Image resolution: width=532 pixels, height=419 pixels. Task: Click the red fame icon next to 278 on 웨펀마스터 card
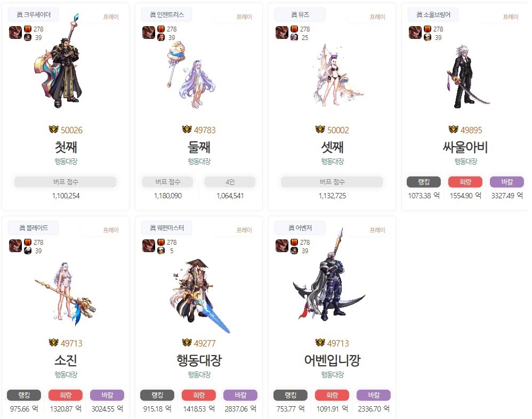[161, 242]
